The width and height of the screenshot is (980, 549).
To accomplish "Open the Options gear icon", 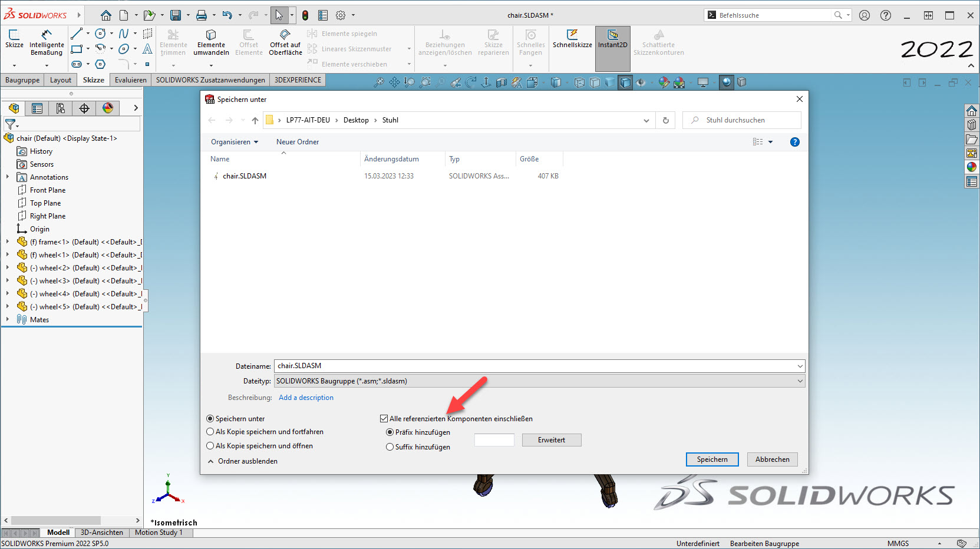I will 341,15.
